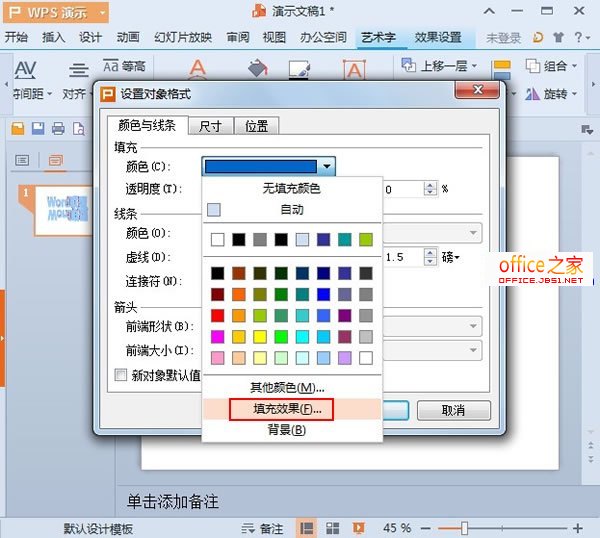The height and width of the screenshot is (538, 600).
Task: Switch to the outline pane icon
Action: (x=22, y=160)
